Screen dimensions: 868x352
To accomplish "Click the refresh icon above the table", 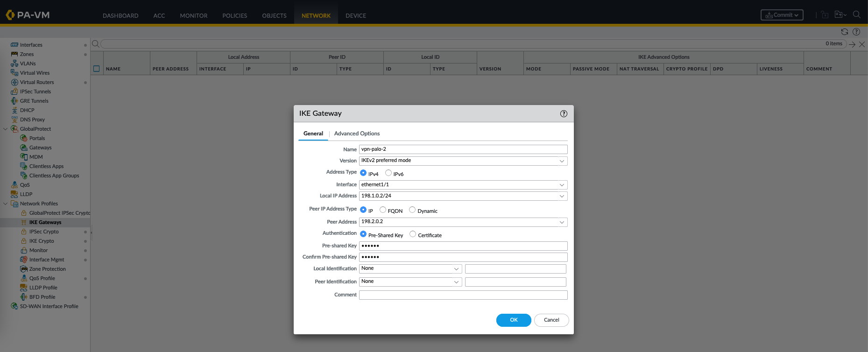I will [x=844, y=32].
